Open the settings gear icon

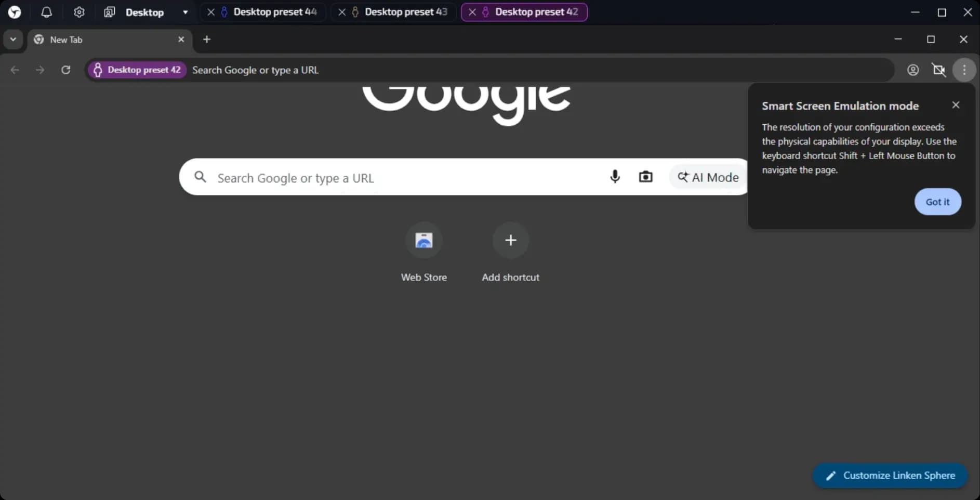point(79,12)
